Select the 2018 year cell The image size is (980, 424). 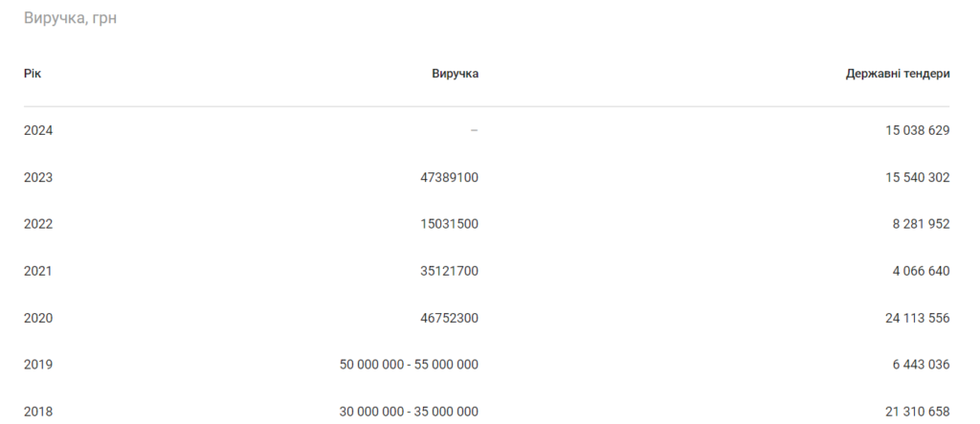click(38, 412)
